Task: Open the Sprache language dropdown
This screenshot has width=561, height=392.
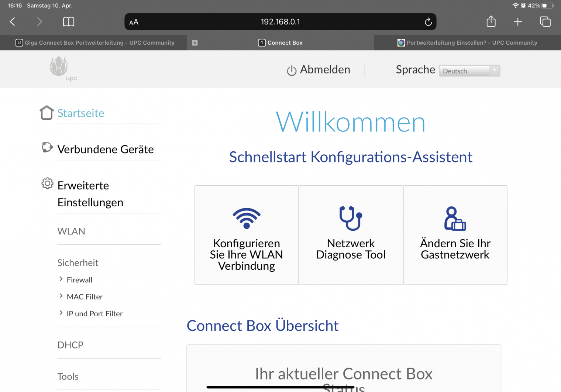Action: tap(469, 71)
